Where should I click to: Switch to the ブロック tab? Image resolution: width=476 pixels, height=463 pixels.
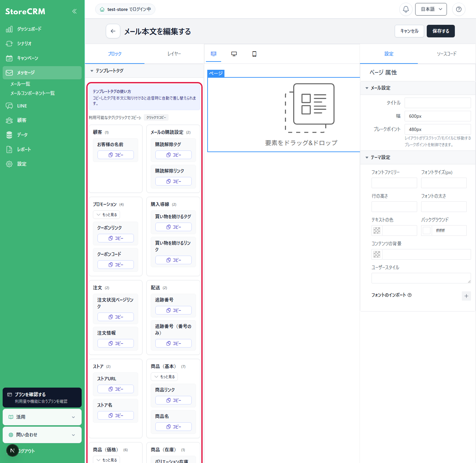115,54
